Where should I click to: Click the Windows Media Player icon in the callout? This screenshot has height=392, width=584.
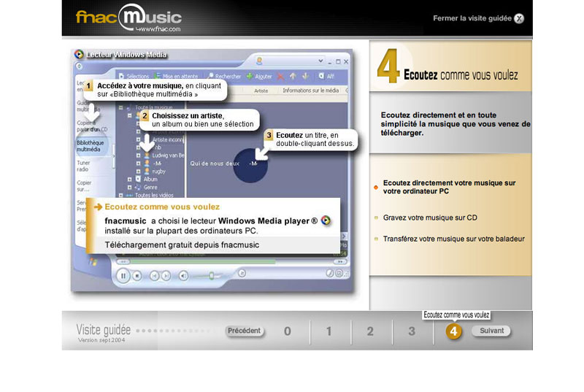(x=326, y=220)
